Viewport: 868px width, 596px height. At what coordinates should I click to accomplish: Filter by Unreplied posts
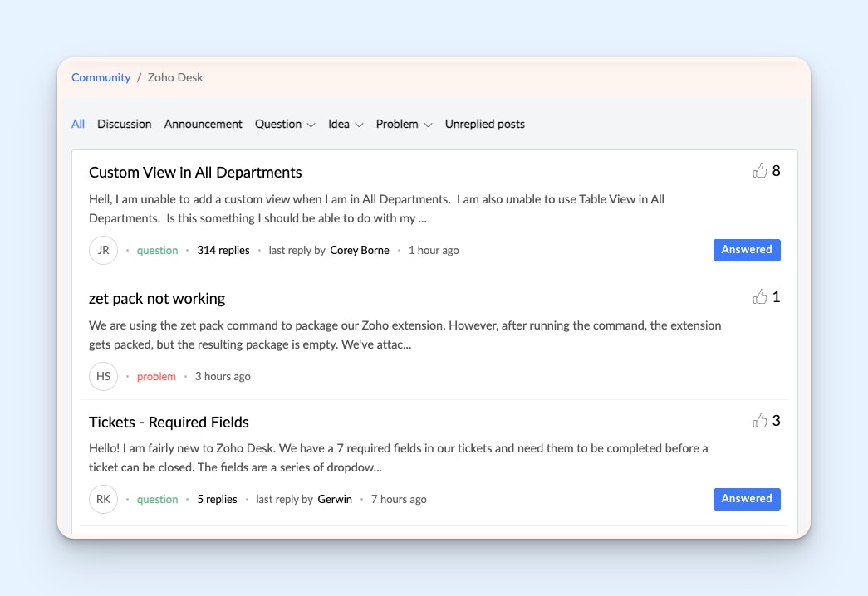coord(484,125)
